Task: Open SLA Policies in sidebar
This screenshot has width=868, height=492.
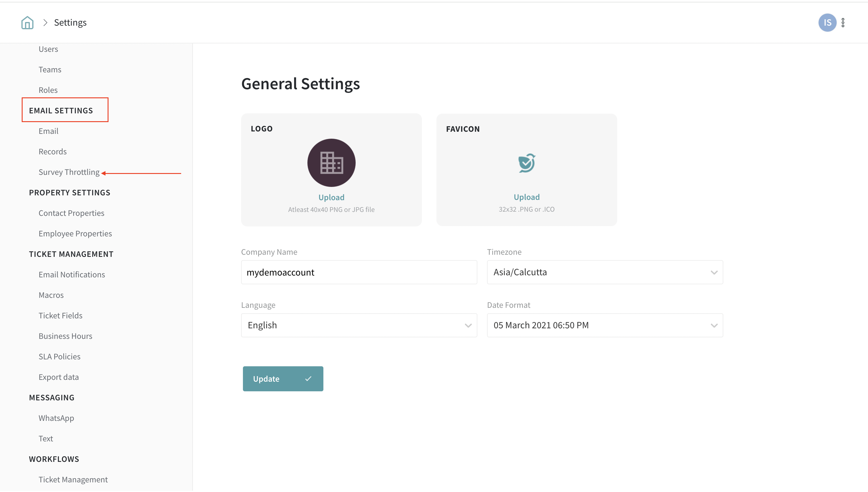Action: tap(59, 357)
